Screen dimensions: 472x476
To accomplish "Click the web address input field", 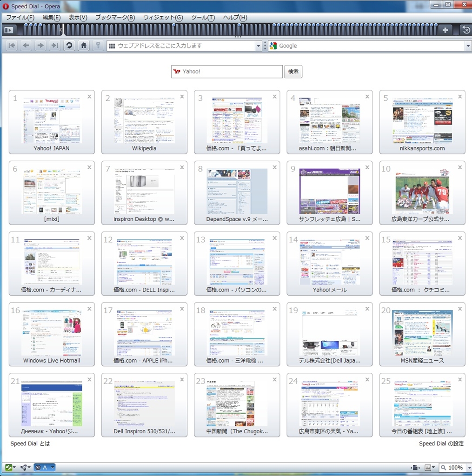I will (x=185, y=46).
